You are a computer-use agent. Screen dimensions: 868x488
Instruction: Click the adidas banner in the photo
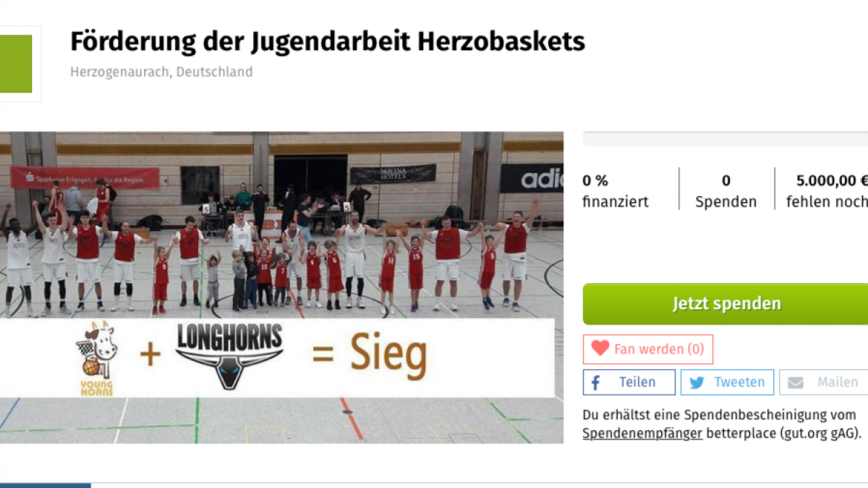pyautogui.click(x=532, y=178)
